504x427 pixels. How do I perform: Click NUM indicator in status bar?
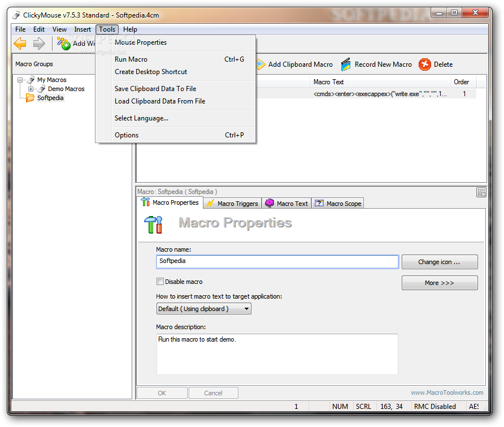coord(340,407)
